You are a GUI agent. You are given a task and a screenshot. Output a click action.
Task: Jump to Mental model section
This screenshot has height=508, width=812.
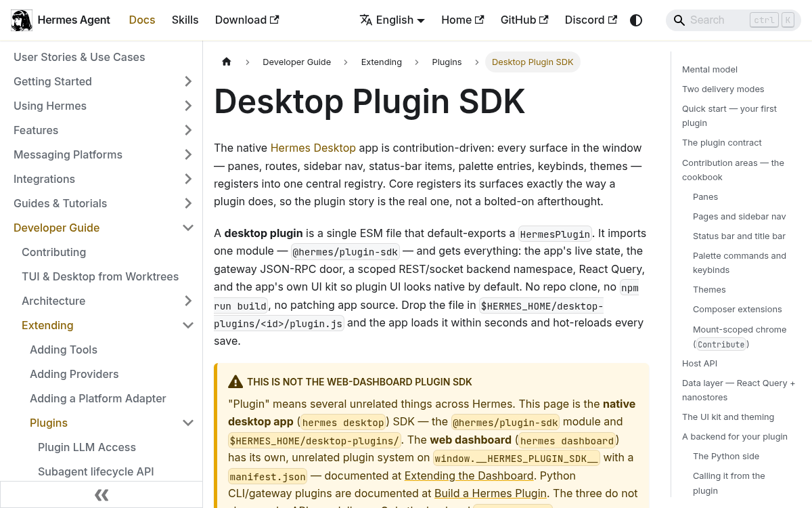(710, 69)
